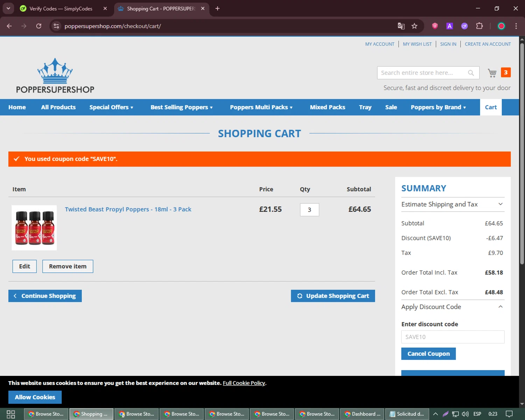Click the store search magnifier icon
The height and width of the screenshot is (420, 525).
pos(471,73)
